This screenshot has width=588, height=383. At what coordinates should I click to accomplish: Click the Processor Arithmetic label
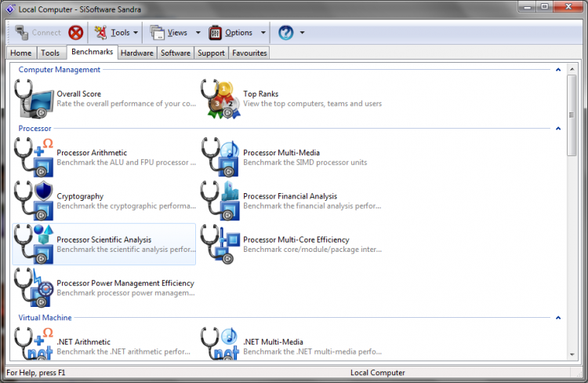click(x=92, y=152)
